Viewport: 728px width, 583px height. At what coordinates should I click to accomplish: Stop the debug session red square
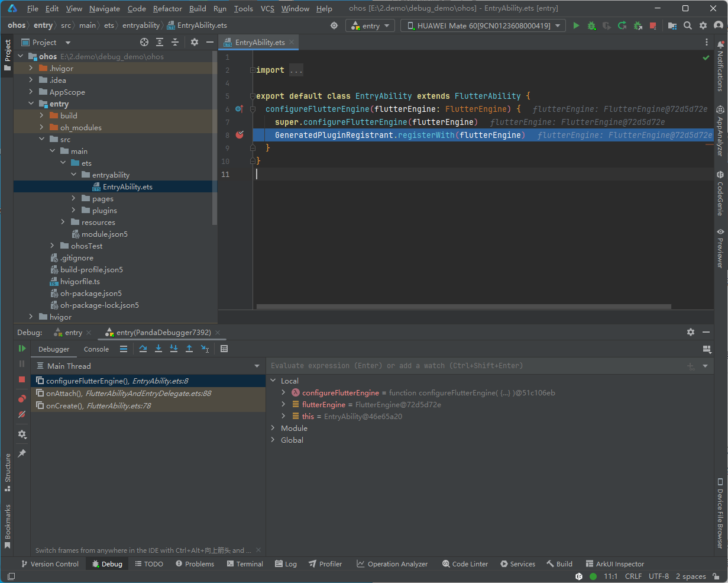click(x=22, y=379)
